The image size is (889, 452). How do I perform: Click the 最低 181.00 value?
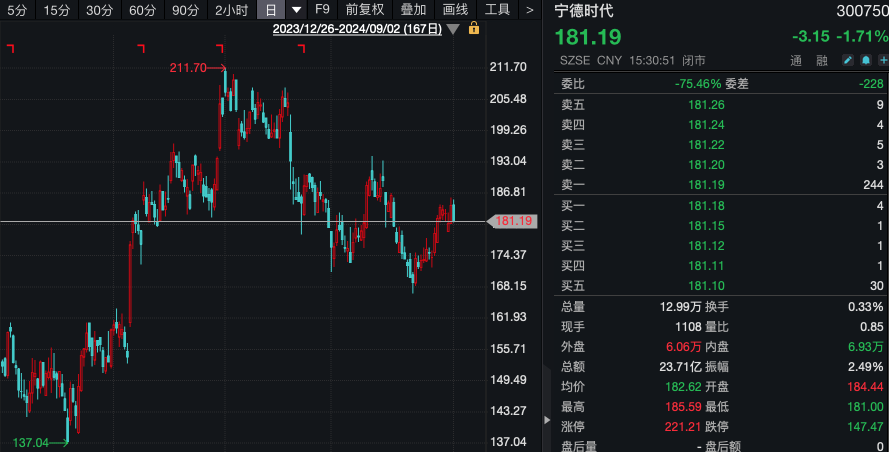866,407
